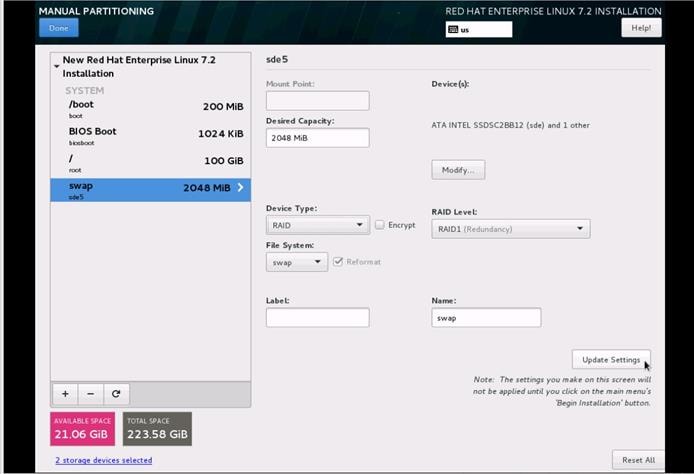
Task: Click the Reset All button
Action: tap(638, 460)
